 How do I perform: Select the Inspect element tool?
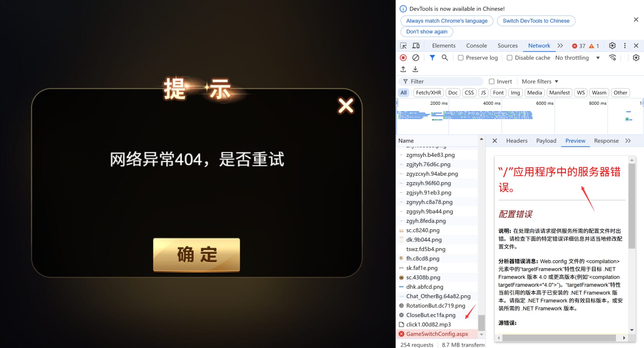[403, 45]
